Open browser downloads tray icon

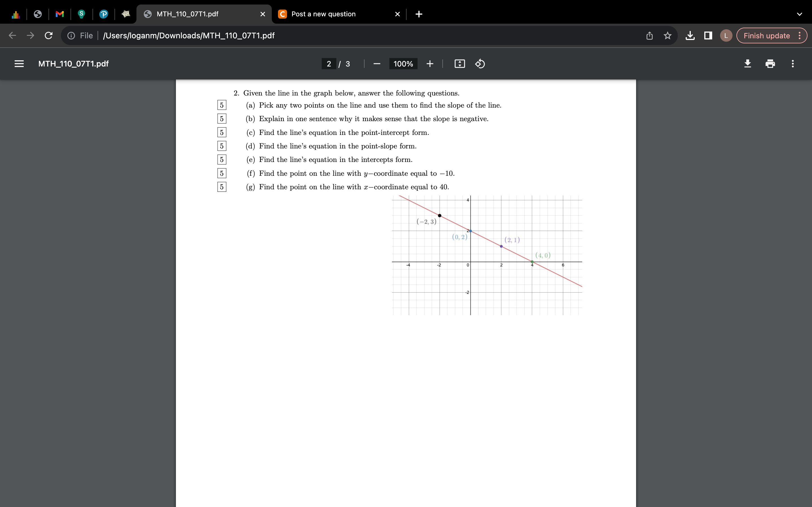[690, 35]
